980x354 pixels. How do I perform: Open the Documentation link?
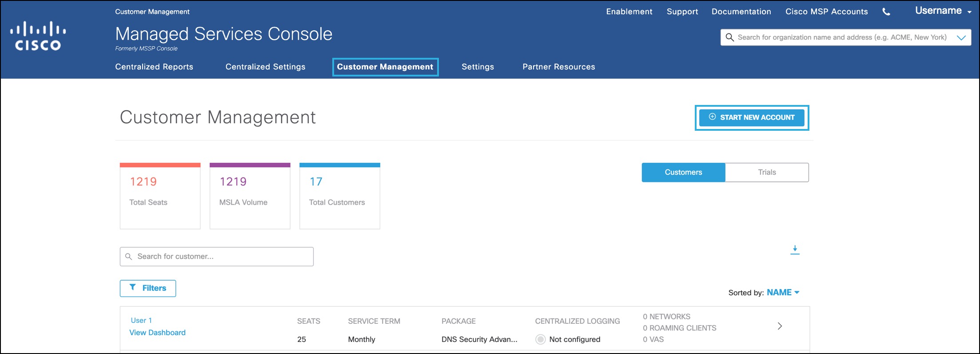click(x=741, y=12)
